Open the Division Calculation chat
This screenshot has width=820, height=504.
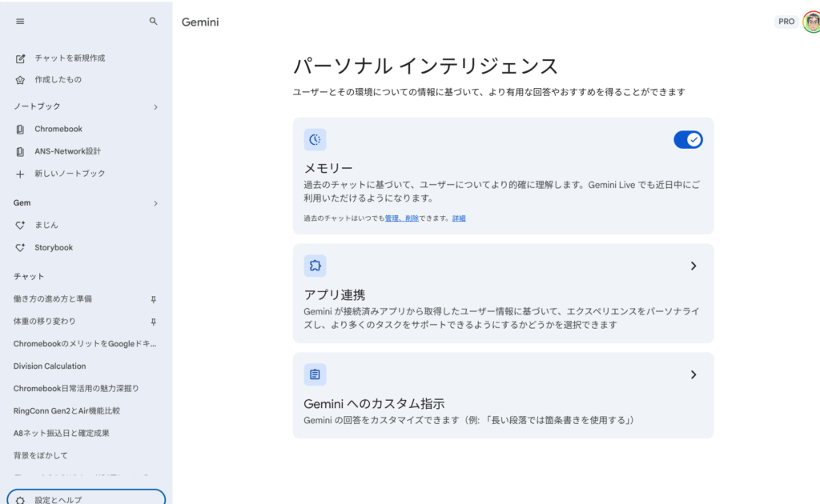coord(50,366)
